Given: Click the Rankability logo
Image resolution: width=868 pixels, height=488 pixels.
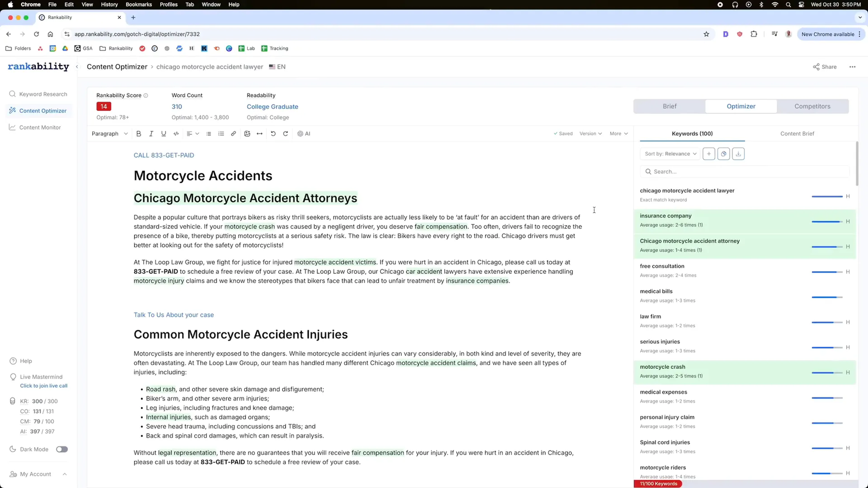Looking at the screenshot, I should (x=39, y=66).
